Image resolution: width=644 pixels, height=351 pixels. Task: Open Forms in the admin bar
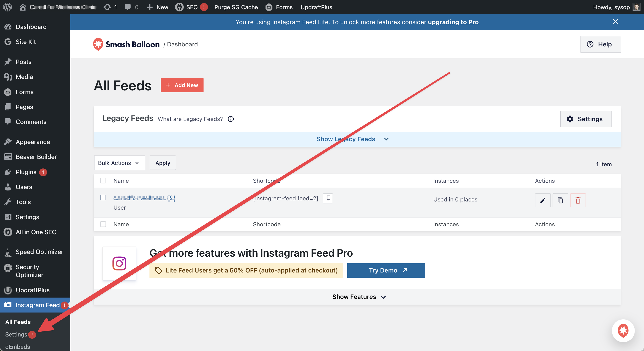[x=279, y=7]
